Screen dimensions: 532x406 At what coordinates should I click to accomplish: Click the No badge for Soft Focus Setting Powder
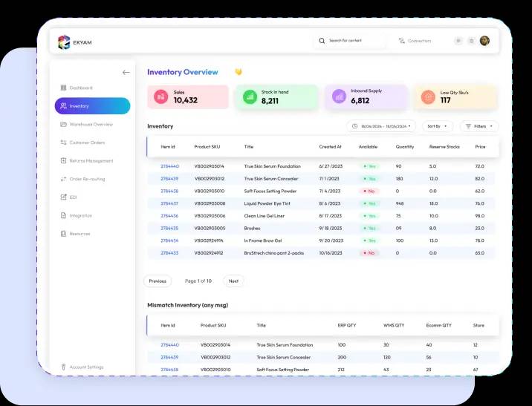369,191
